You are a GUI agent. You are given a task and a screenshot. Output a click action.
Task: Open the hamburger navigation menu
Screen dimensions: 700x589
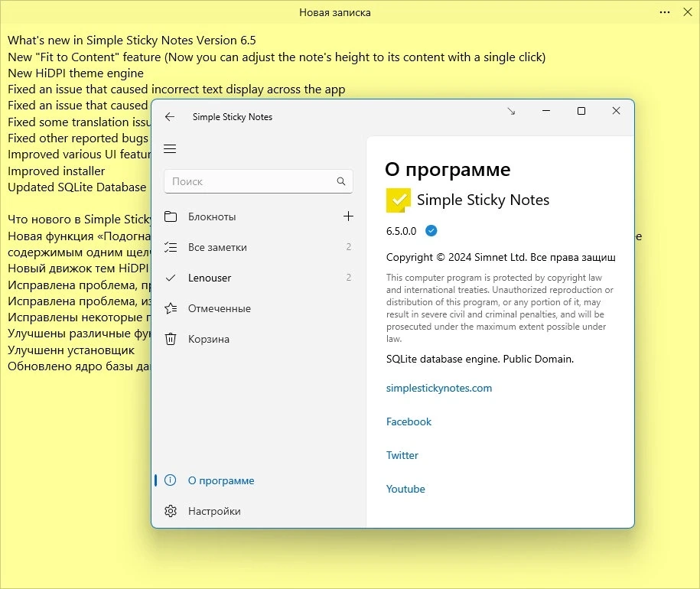[x=170, y=149]
